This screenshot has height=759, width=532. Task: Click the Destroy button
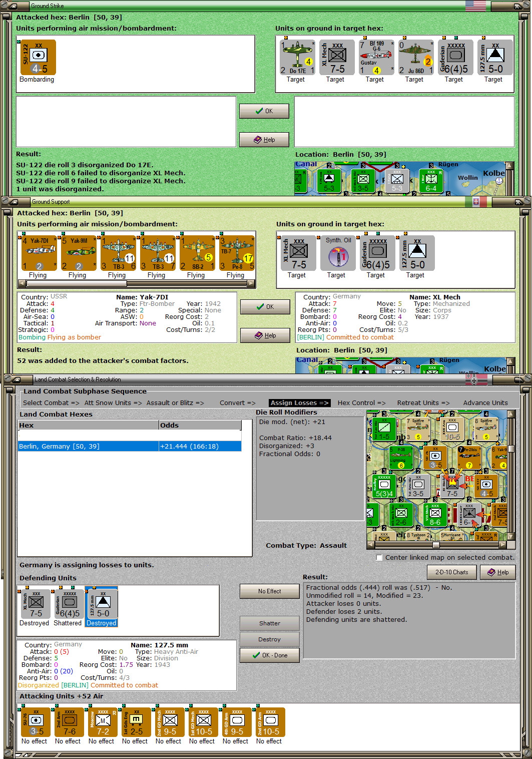click(x=269, y=639)
